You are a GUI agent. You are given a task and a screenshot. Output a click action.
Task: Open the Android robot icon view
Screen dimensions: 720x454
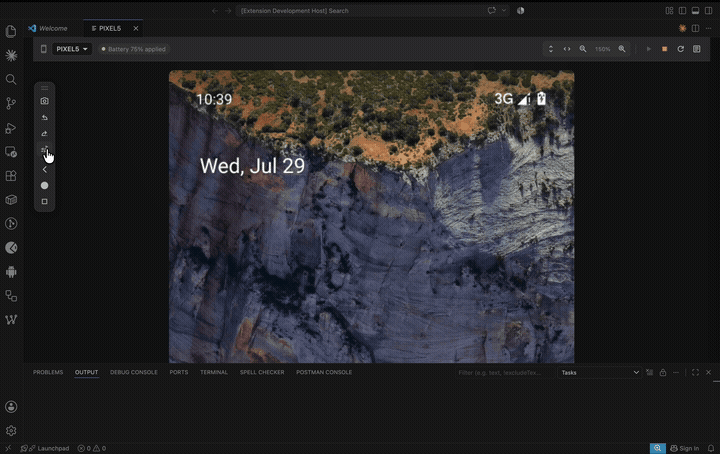[11, 272]
